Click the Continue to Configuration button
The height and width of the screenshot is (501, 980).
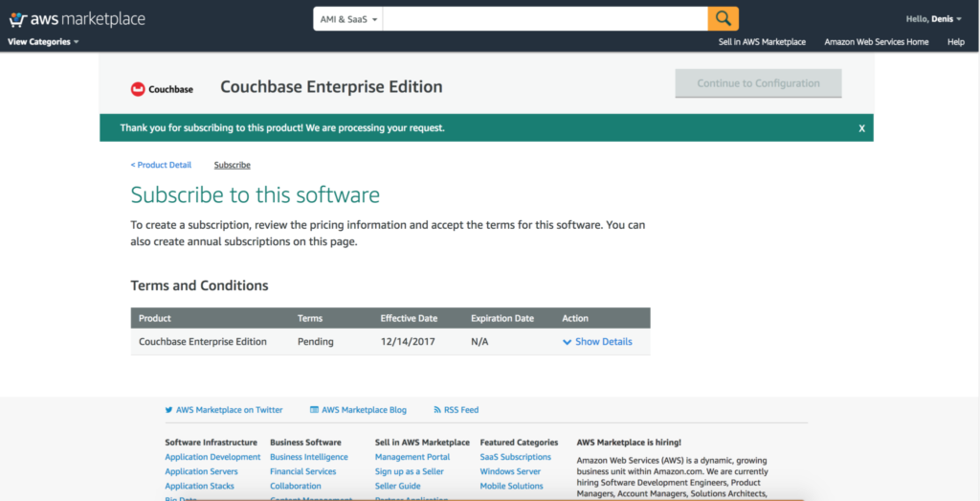pos(758,83)
